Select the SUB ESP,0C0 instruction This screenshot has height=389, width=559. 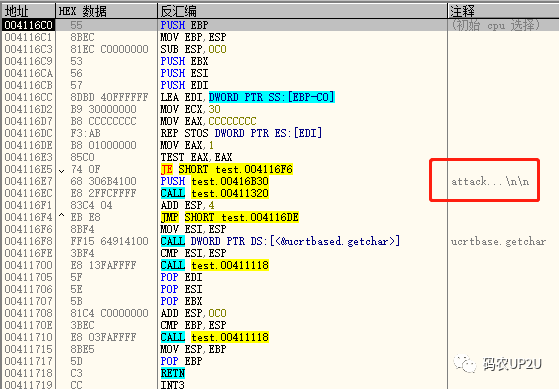click(193, 49)
